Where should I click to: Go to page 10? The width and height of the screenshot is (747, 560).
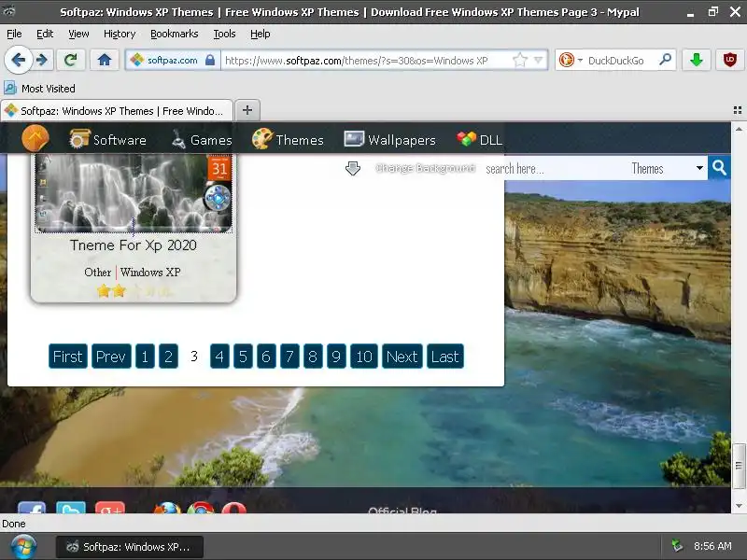point(364,357)
